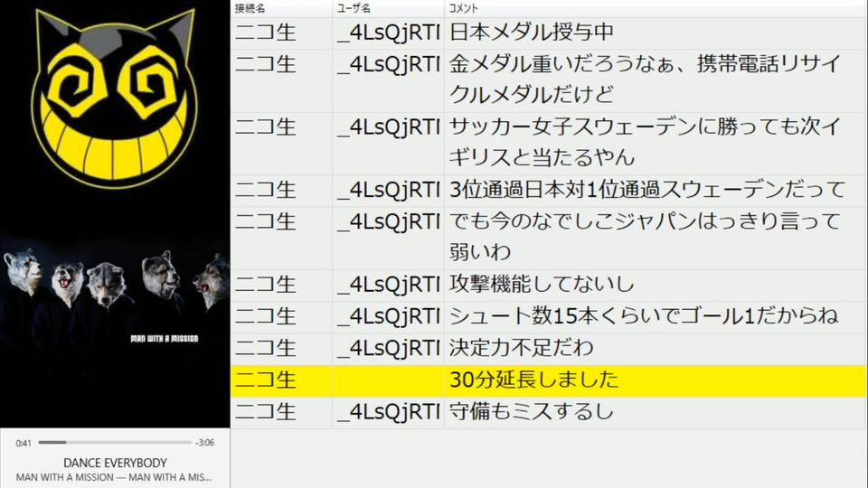This screenshot has width=868, height=488.
Task: Click the music player progress slider
Action: [x=115, y=442]
